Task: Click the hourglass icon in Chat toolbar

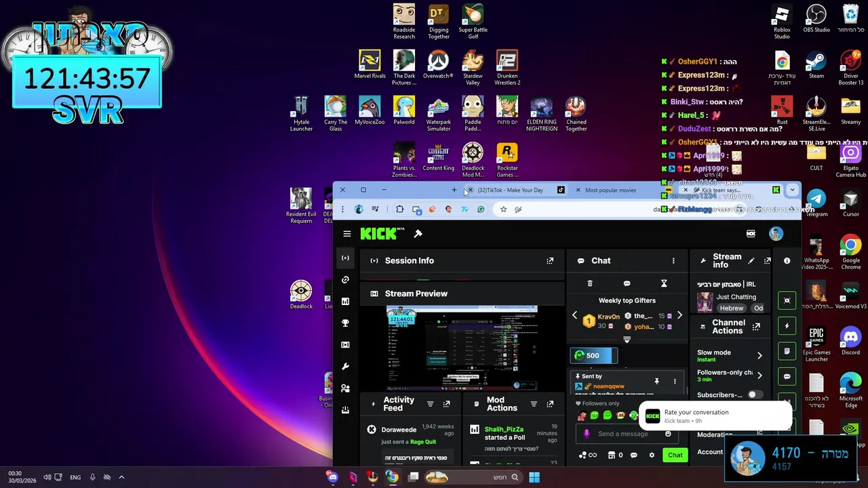Action: pyautogui.click(x=664, y=283)
